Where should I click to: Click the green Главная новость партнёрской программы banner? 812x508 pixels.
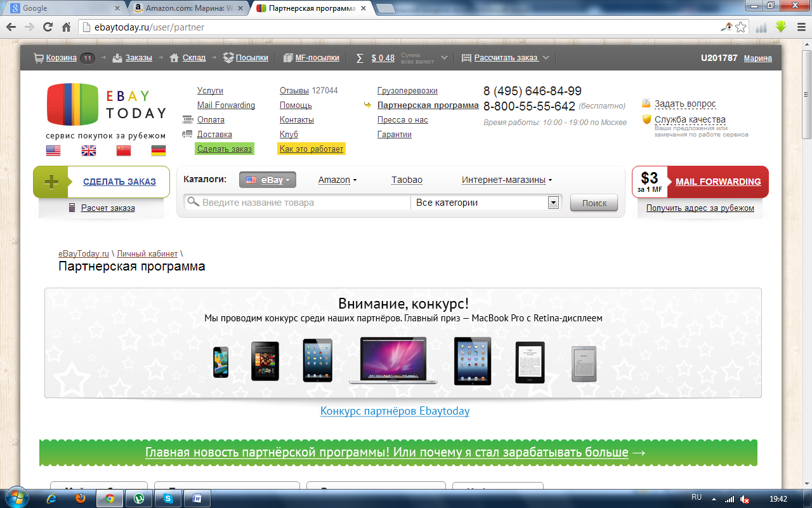tap(398, 453)
